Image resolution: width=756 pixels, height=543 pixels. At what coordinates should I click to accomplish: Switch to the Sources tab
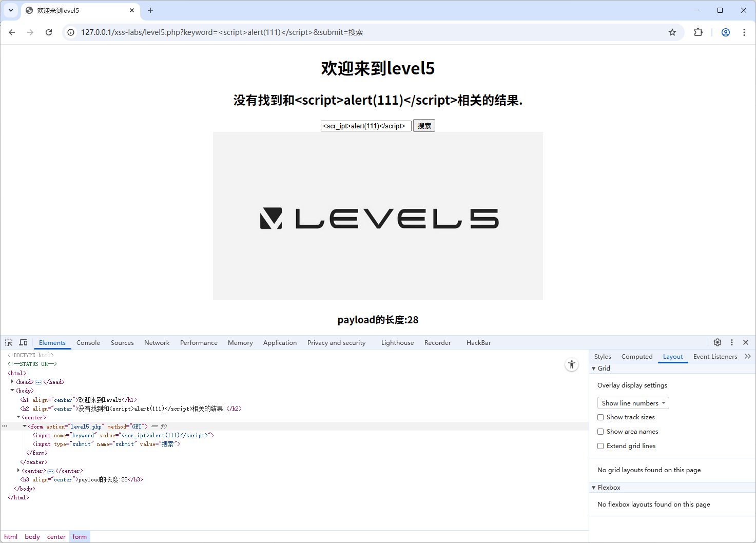tap(122, 343)
